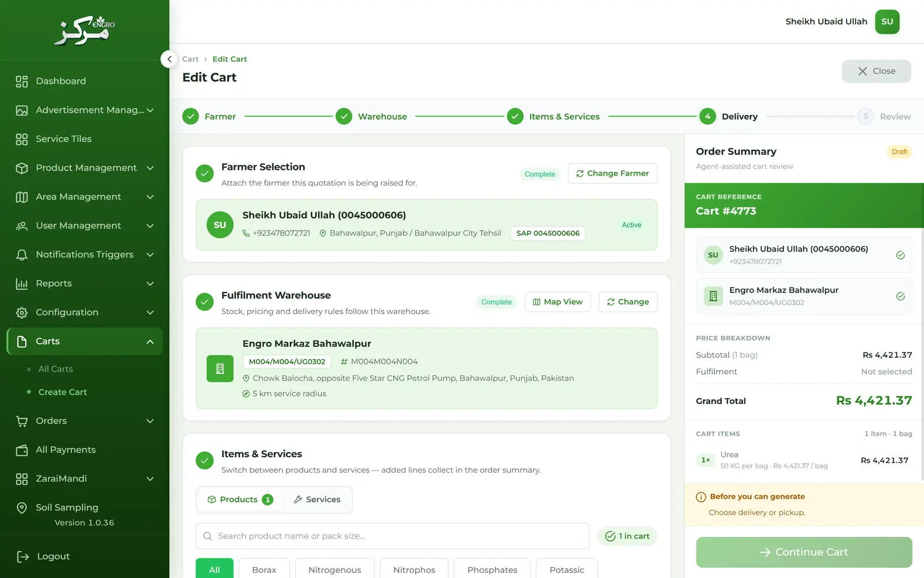924x578 pixels.
Task: Expand the Reports menu chevron
Action: click(150, 284)
